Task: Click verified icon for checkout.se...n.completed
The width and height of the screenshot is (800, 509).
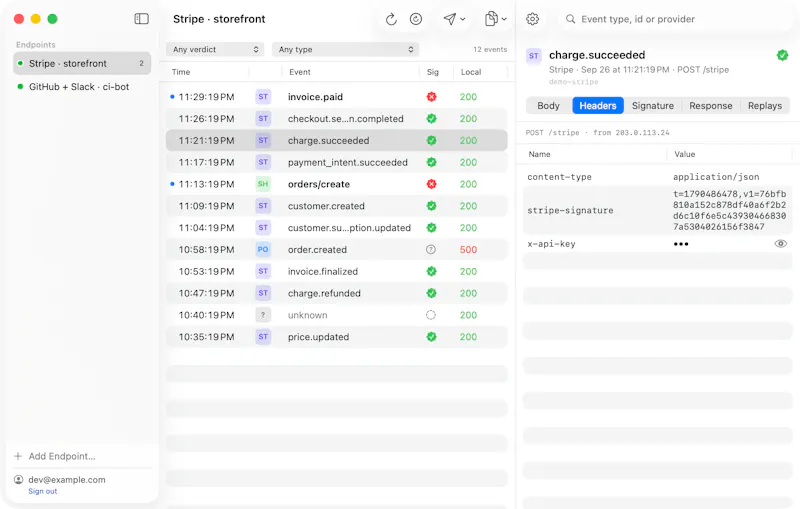Action: point(431,119)
